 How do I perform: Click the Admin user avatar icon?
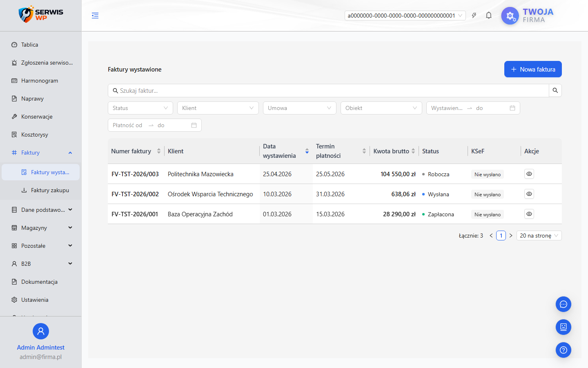point(41,331)
